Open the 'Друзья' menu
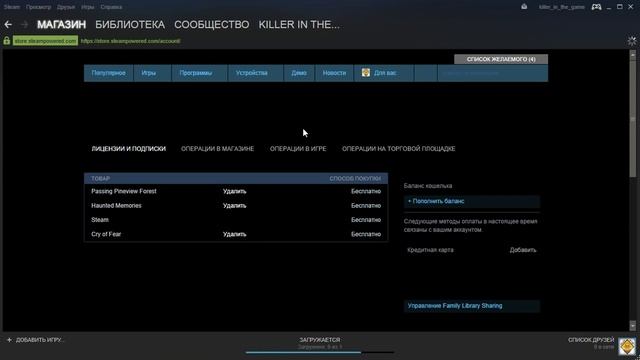 (66, 7)
